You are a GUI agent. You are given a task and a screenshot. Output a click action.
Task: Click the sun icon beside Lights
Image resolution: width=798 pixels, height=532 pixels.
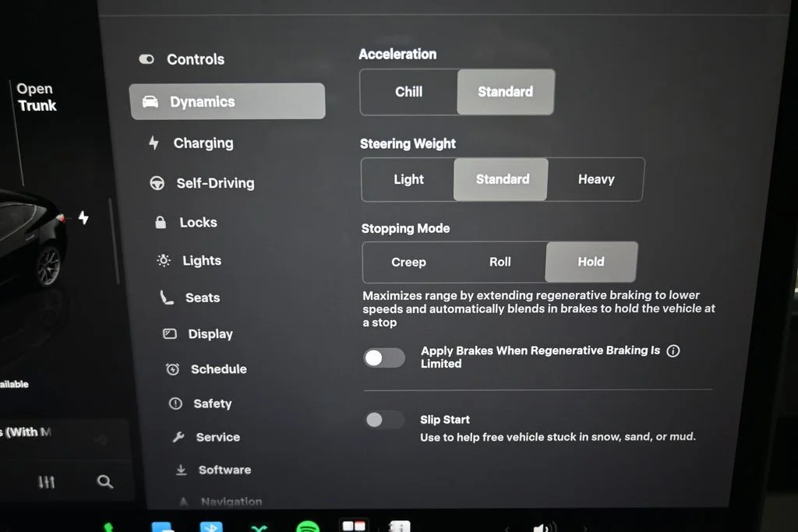pos(164,260)
